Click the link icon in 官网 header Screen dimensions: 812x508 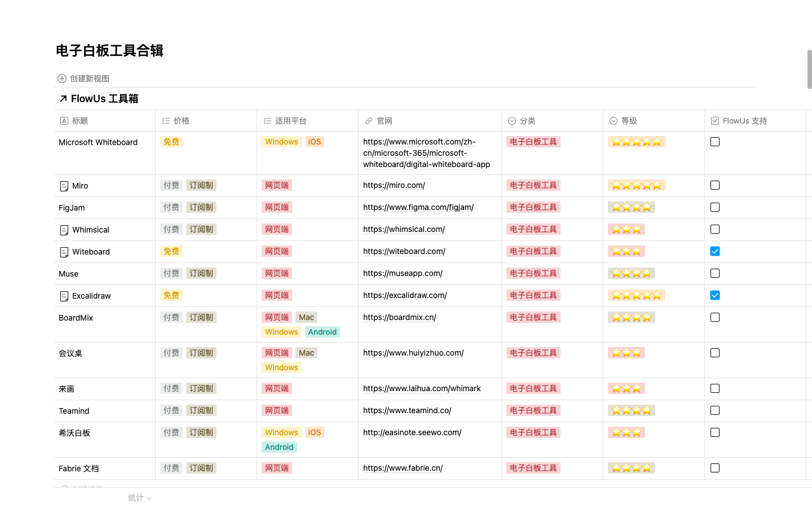click(369, 121)
